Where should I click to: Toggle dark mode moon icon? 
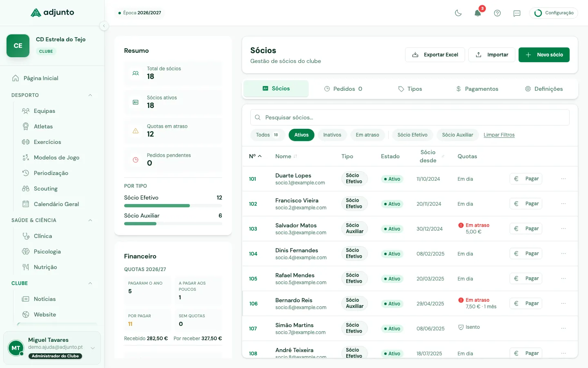tap(458, 13)
